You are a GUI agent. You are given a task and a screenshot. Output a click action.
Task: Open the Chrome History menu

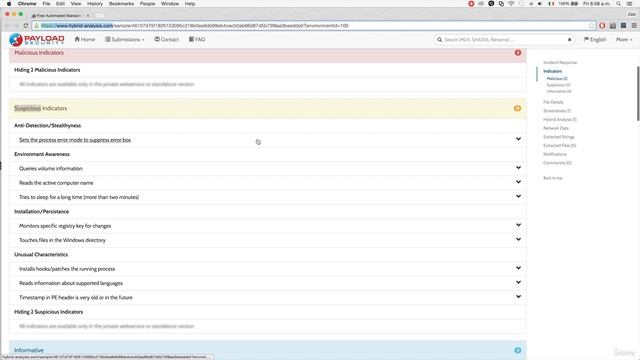[x=95, y=4]
